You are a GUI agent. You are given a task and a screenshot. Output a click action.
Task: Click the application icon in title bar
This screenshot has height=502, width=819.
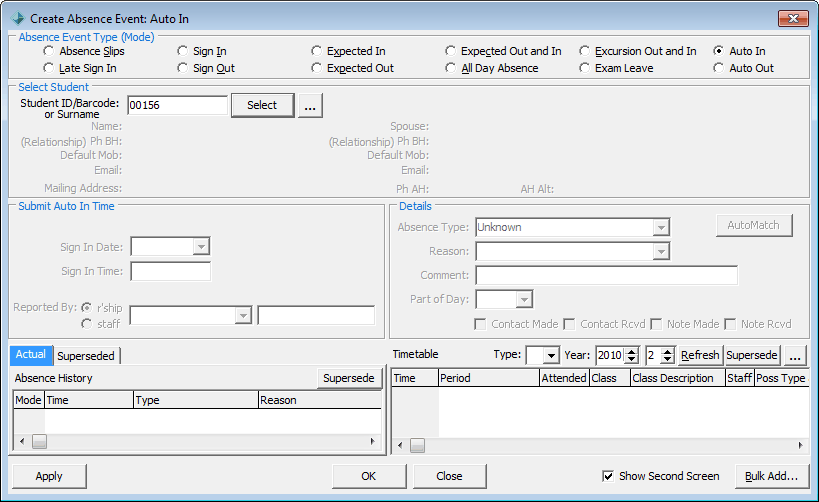pos(17,18)
